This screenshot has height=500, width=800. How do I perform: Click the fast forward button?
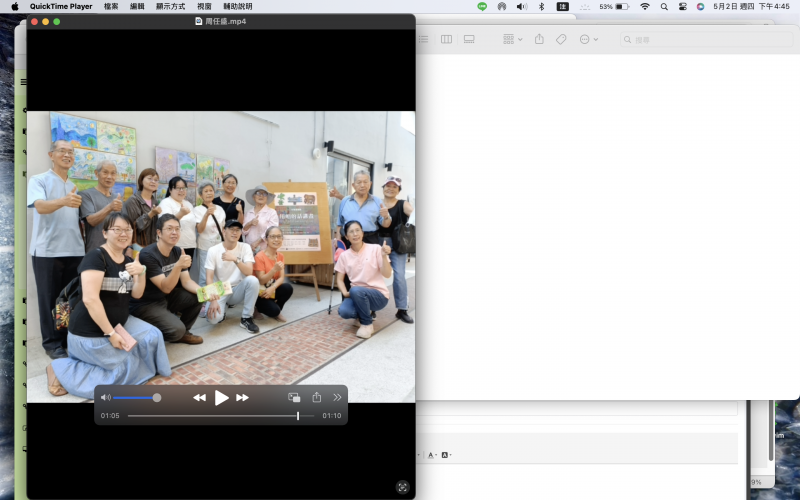[243, 397]
